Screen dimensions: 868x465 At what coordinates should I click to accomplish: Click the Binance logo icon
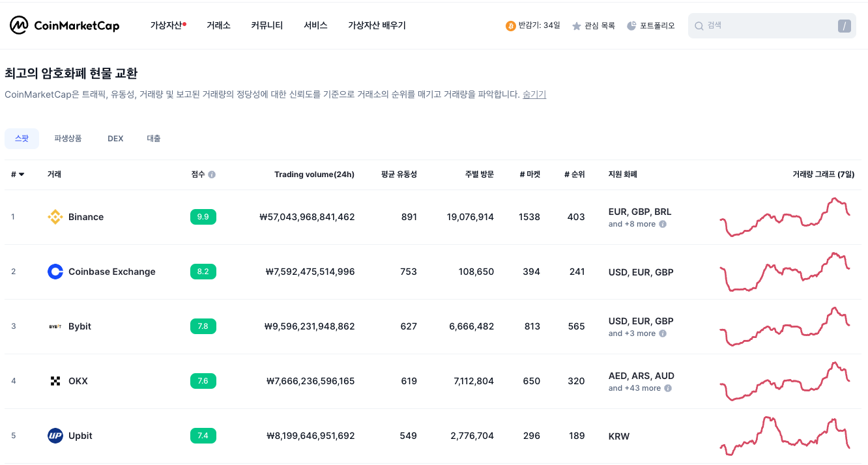[x=55, y=217]
